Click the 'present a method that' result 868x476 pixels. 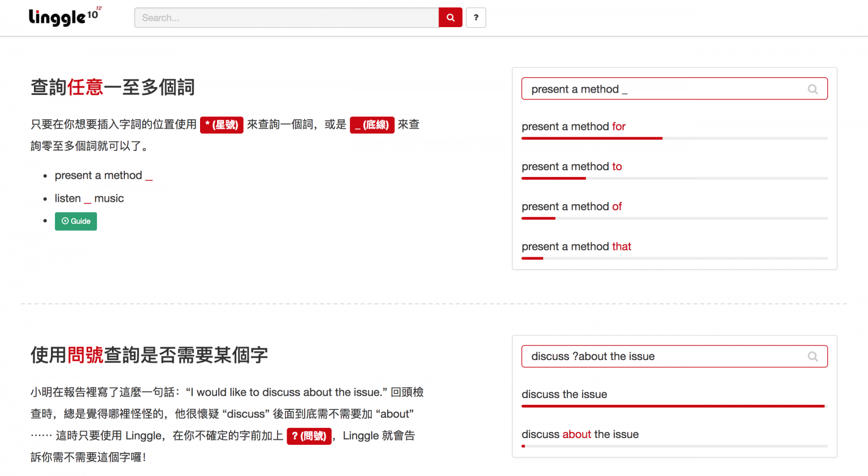coord(576,246)
